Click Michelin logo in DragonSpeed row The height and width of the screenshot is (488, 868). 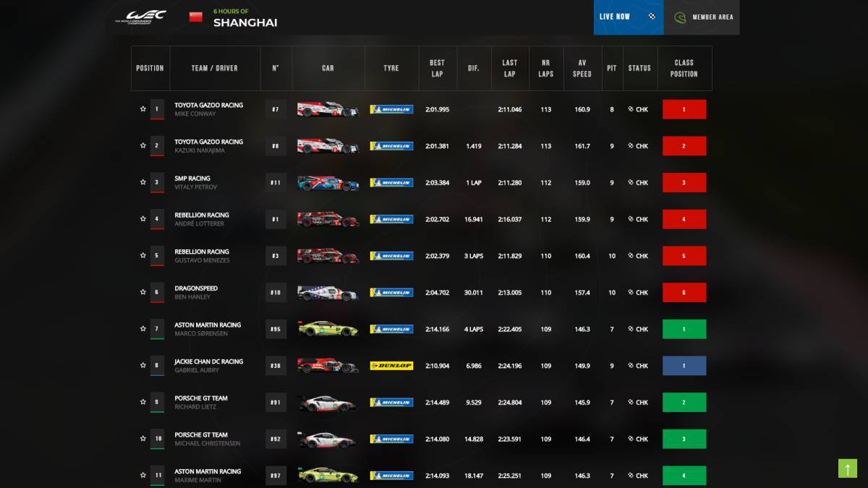tap(391, 293)
